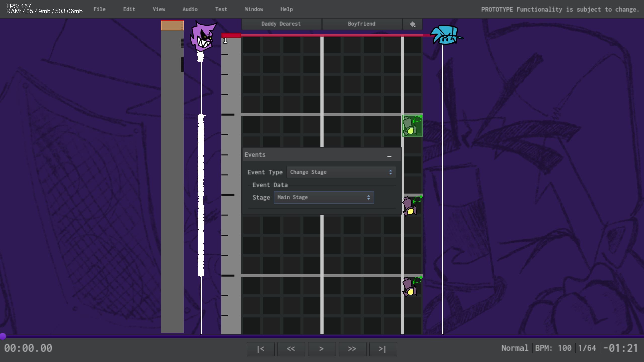Click the rewind playback button
Screen dimensions: 644x362
tap(291, 349)
